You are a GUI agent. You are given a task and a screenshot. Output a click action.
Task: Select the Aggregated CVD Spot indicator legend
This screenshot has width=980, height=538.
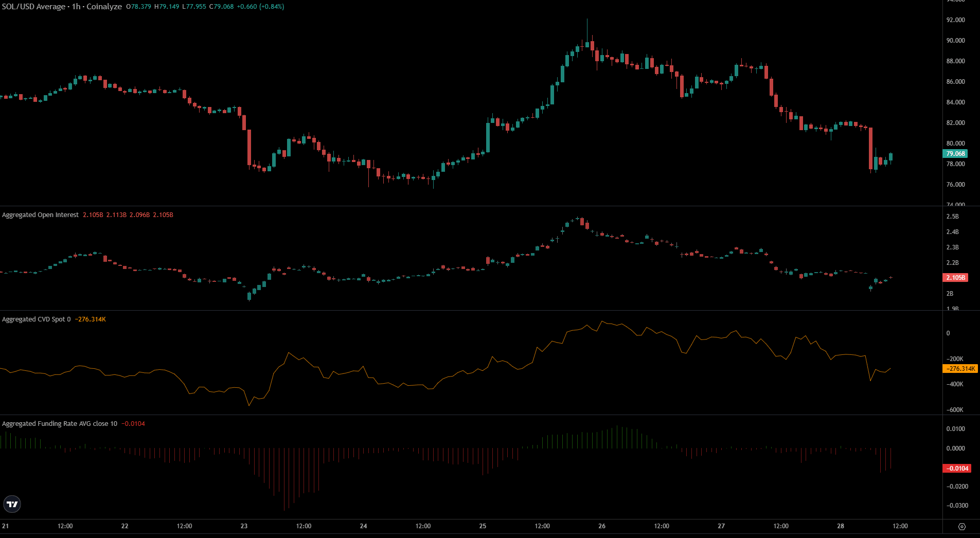[x=36, y=319]
